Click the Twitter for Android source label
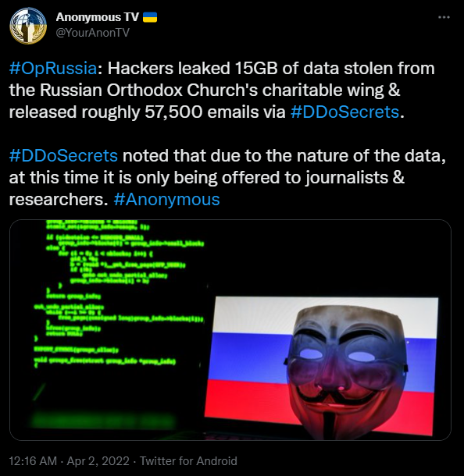The width and height of the screenshot is (464, 476). coord(188,461)
